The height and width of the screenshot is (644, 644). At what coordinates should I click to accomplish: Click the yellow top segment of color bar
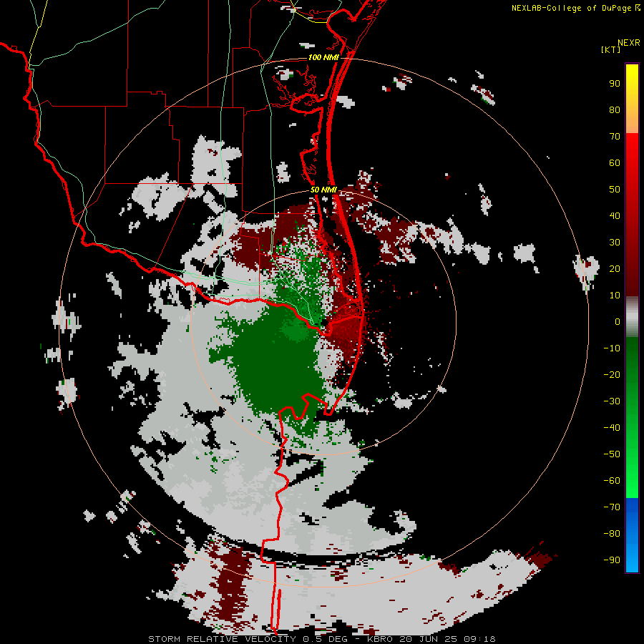click(632, 99)
